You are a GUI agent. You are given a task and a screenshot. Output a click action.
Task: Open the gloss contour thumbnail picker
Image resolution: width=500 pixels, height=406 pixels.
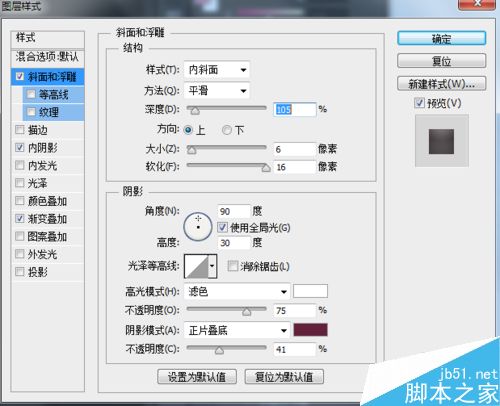(x=196, y=266)
